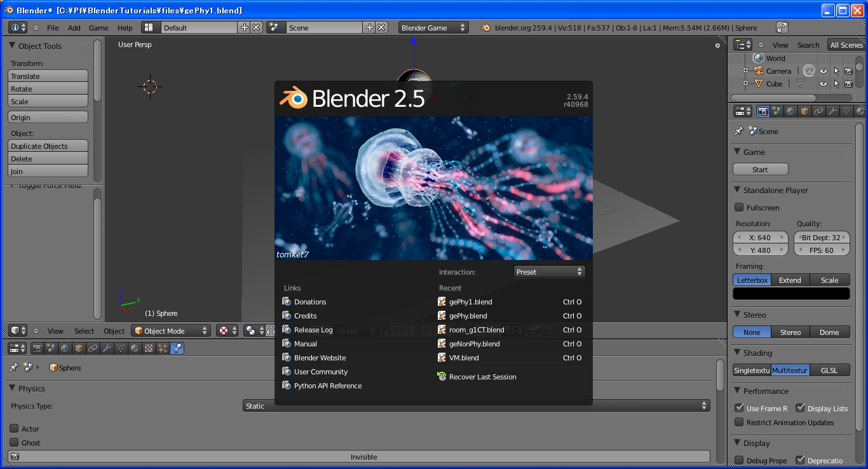Enable the Fullscreen option for Standalone Player
Viewport: 868px width, 469px height.
click(x=739, y=207)
